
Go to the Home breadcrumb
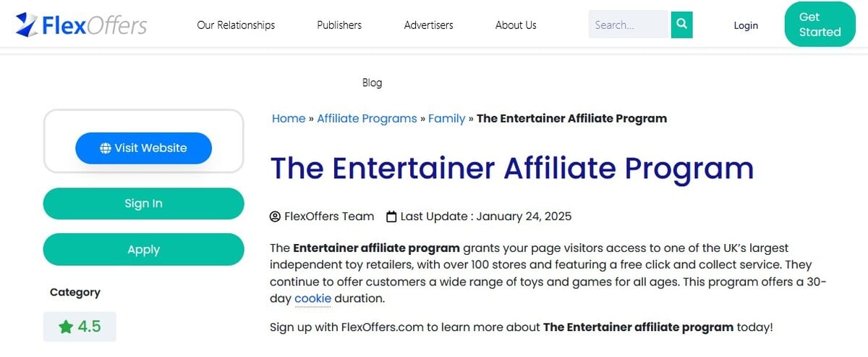(289, 119)
